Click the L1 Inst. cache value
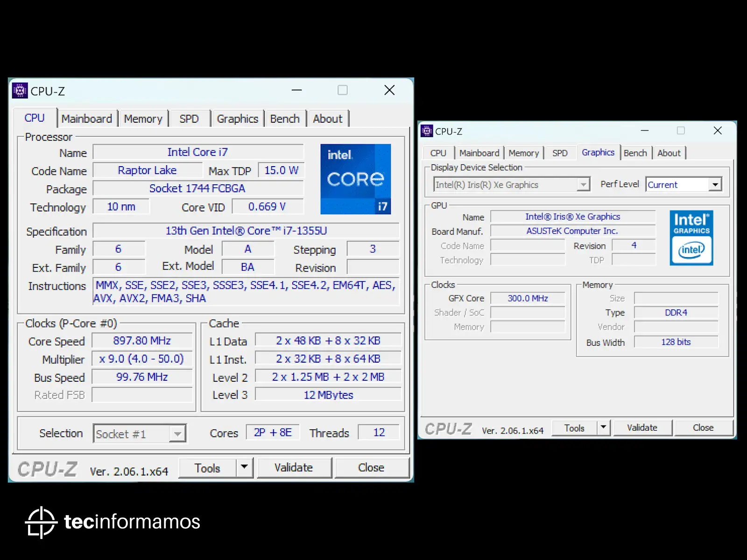The height and width of the screenshot is (560, 747). point(328,359)
